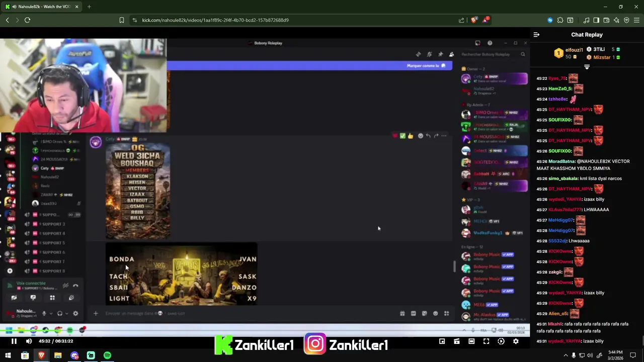The image size is (644, 362).
Task: Go back to the previous page
Action: (7, 20)
